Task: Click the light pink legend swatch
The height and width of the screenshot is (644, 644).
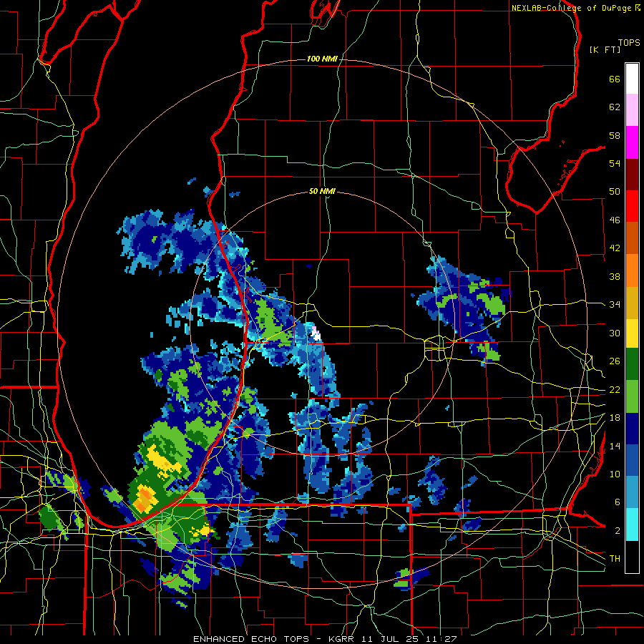Action: (x=632, y=109)
